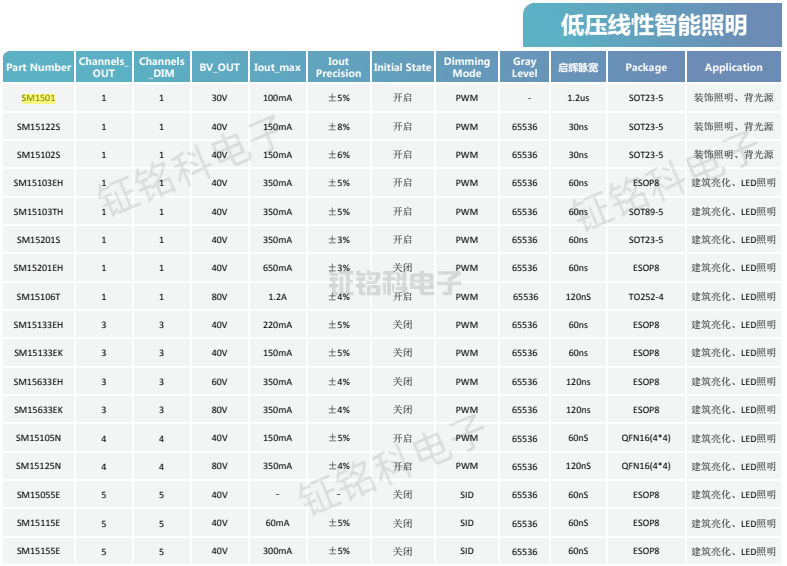Image resolution: width=787 pixels, height=566 pixels.
Task: Select the SM15102S part number cell
Action: point(38,155)
